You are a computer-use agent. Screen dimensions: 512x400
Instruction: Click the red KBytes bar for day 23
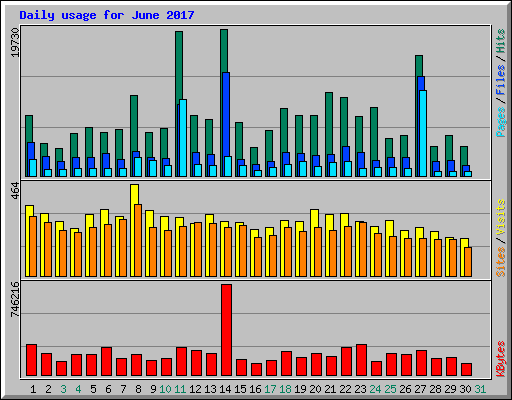(361, 360)
